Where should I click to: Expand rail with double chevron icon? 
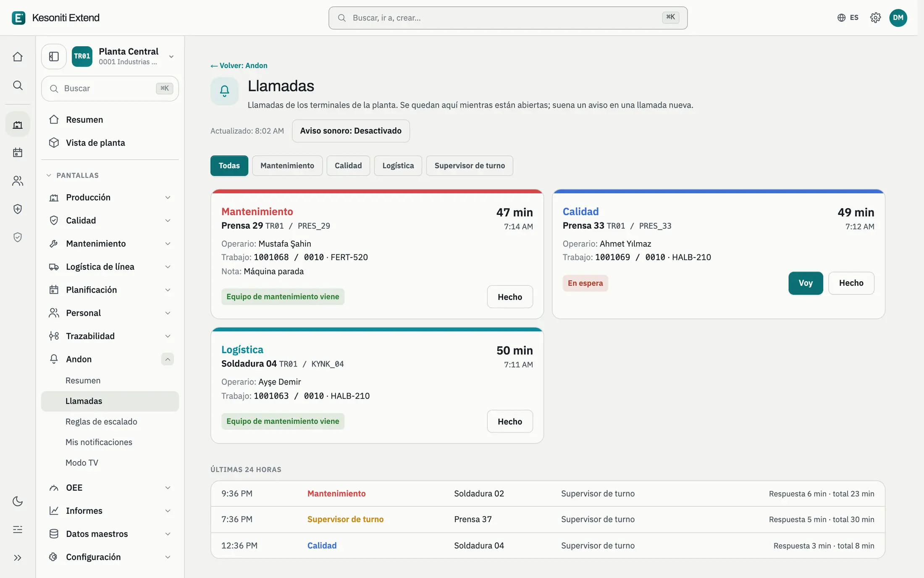tap(18, 558)
